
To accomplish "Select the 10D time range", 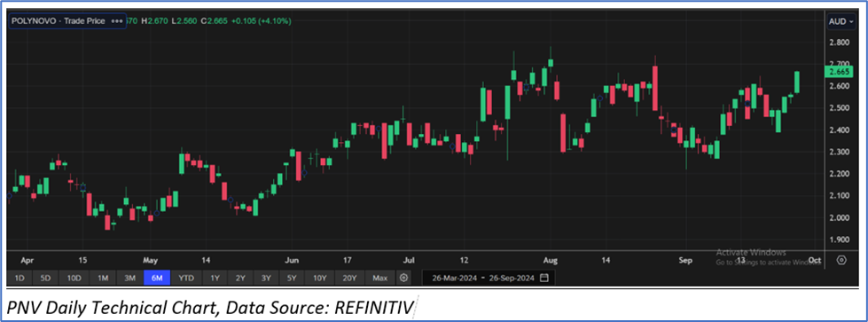I will tap(74, 278).
